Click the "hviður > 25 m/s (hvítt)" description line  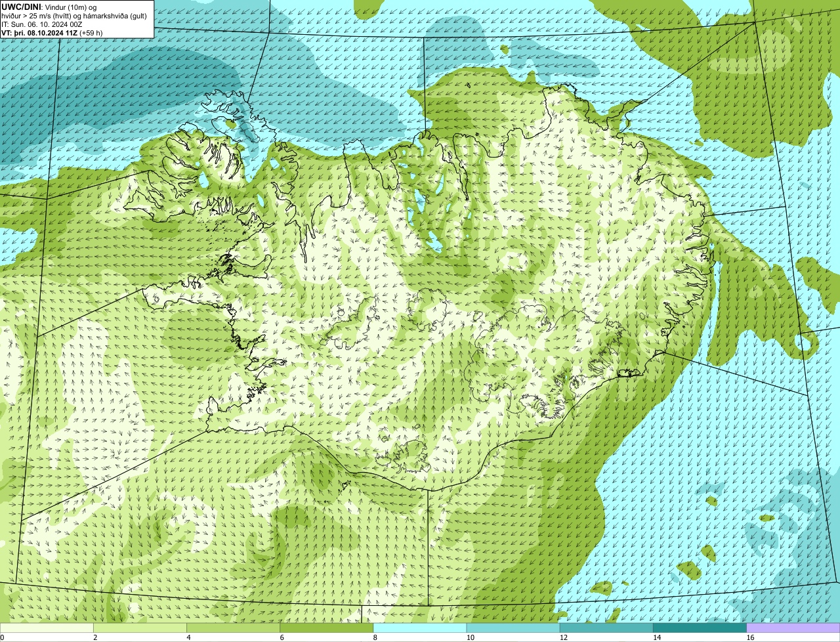pos(74,15)
